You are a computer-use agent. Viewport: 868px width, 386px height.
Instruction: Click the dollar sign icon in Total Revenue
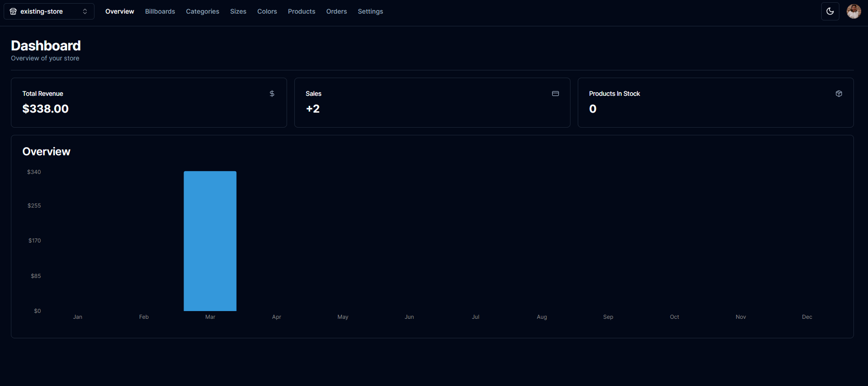[x=272, y=94]
